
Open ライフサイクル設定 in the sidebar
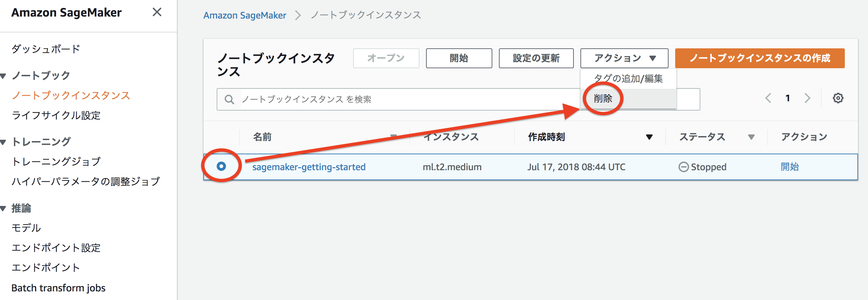click(x=56, y=116)
